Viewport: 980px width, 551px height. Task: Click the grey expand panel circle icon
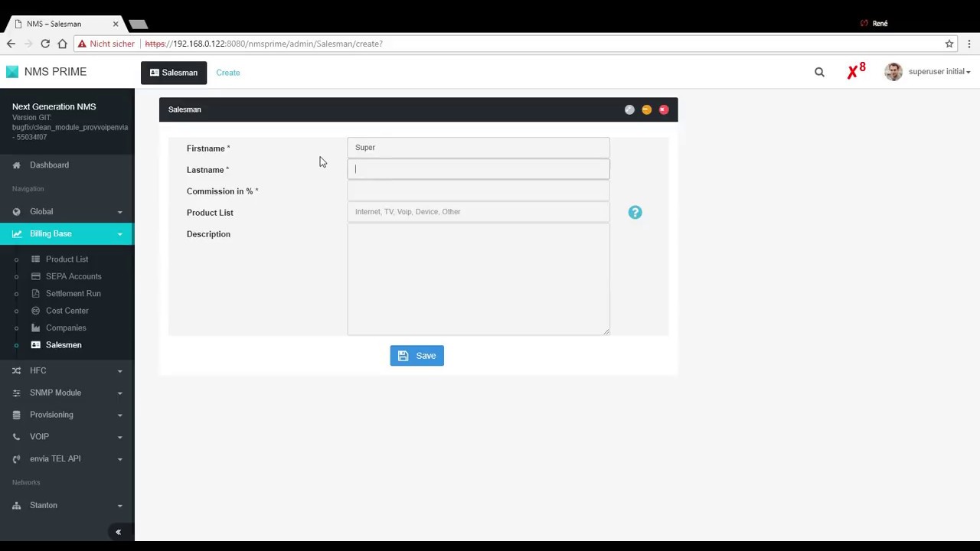coord(629,109)
